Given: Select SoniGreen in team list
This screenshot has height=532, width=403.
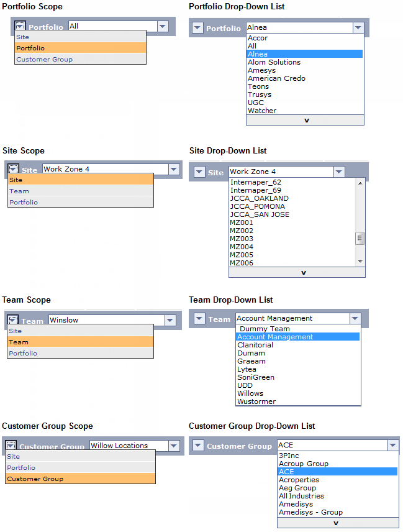Looking at the screenshot, I should tap(298, 377).
